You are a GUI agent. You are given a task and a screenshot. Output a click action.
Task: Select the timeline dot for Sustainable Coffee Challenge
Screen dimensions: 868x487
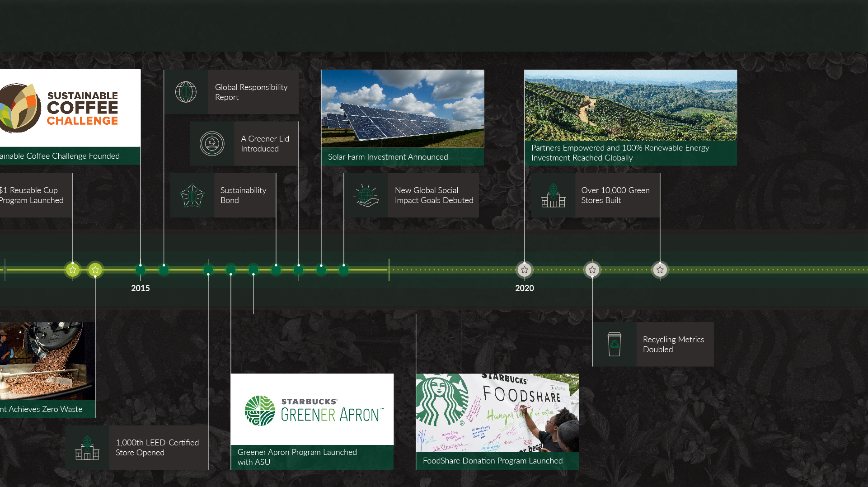tap(141, 270)
